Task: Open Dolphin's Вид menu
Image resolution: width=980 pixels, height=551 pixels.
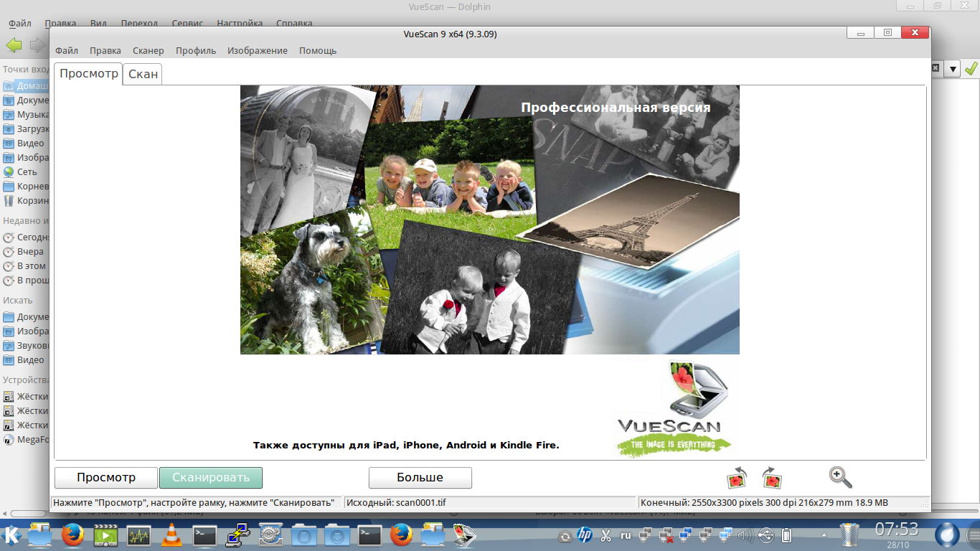Action: pyautogui.click(x=98, y=24)
